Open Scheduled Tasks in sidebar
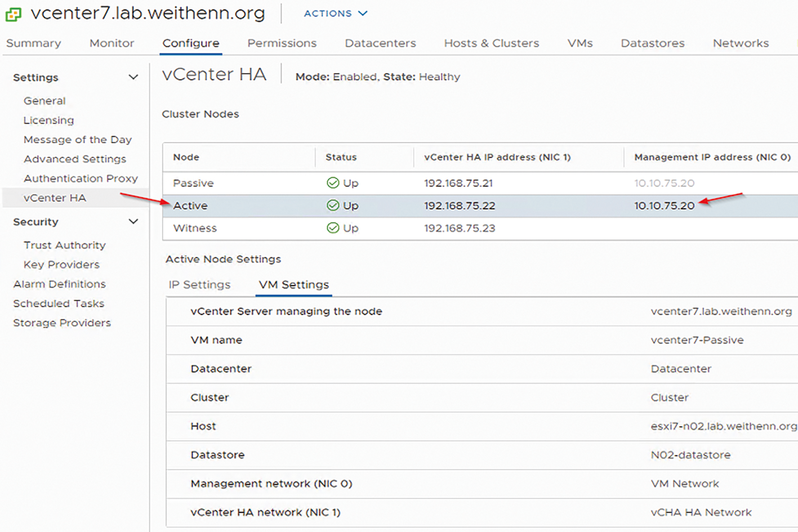798x532 pixels. pos(59,303)
